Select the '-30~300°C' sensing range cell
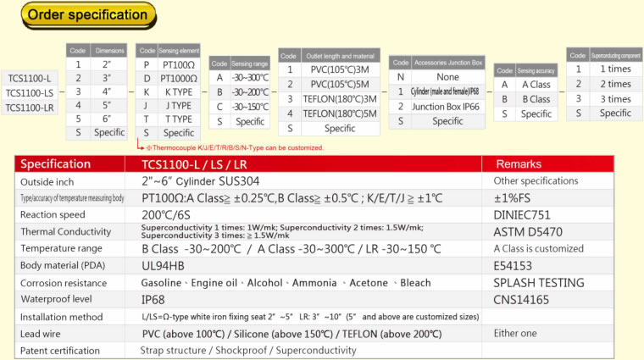This screenshot has width=644, height=360. pos(250,78)
